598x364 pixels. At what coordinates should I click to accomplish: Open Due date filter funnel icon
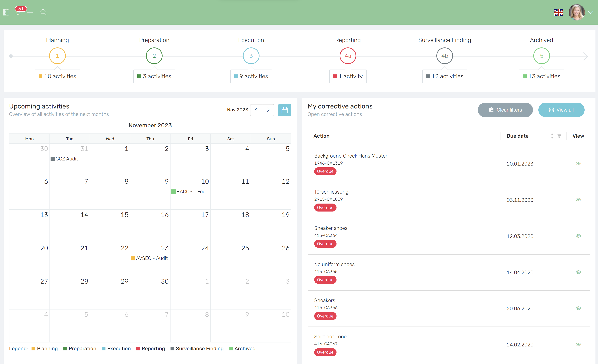(x=559, y=136)
